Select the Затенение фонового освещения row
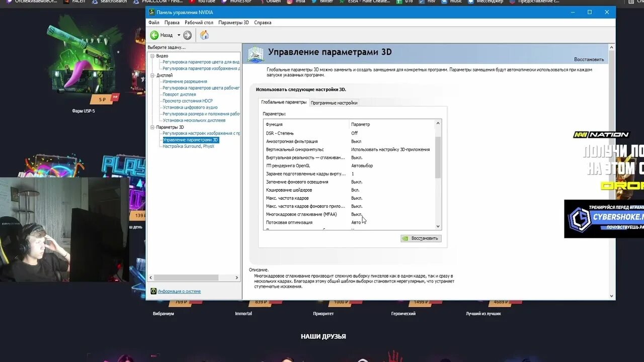The height and width of the screenshot is (362, 644). click(x=349, y=182)
